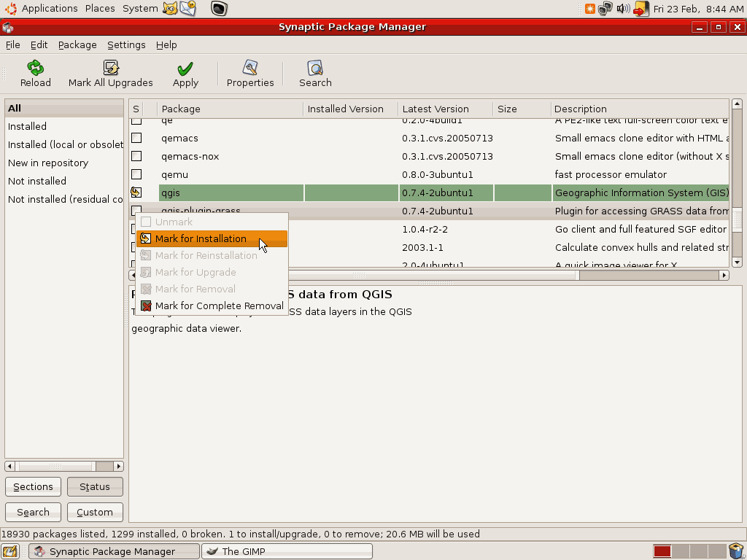Viewport: 747px width, 560px height.
Task: Click the package list scroll down arrow
Action: [737, 262]
